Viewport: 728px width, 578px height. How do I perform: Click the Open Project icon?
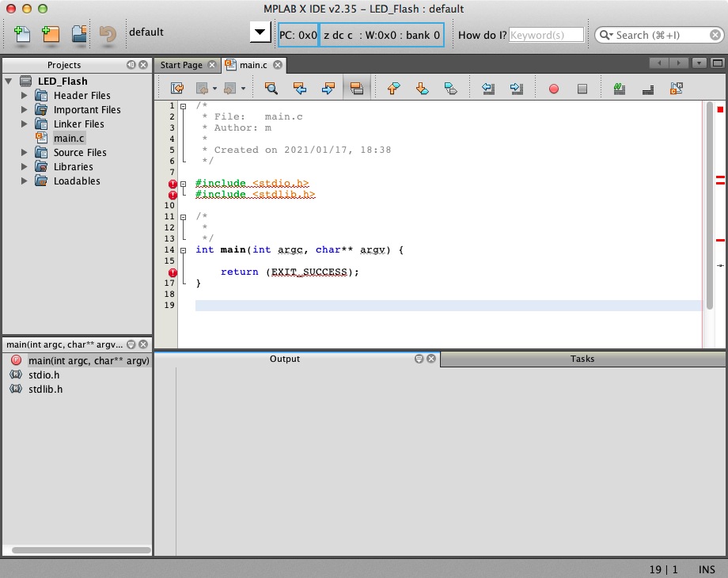pyautogui.click(x=79, y=34)
